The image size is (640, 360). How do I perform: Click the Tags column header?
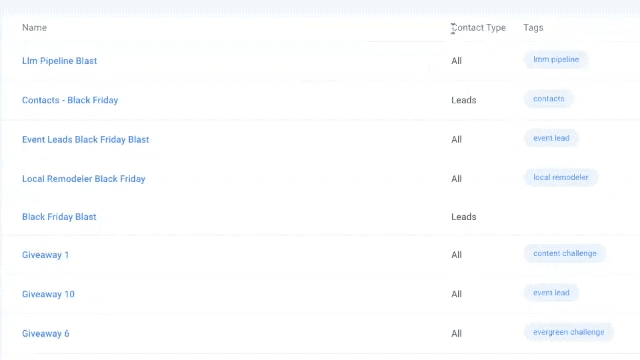(533, 28)
